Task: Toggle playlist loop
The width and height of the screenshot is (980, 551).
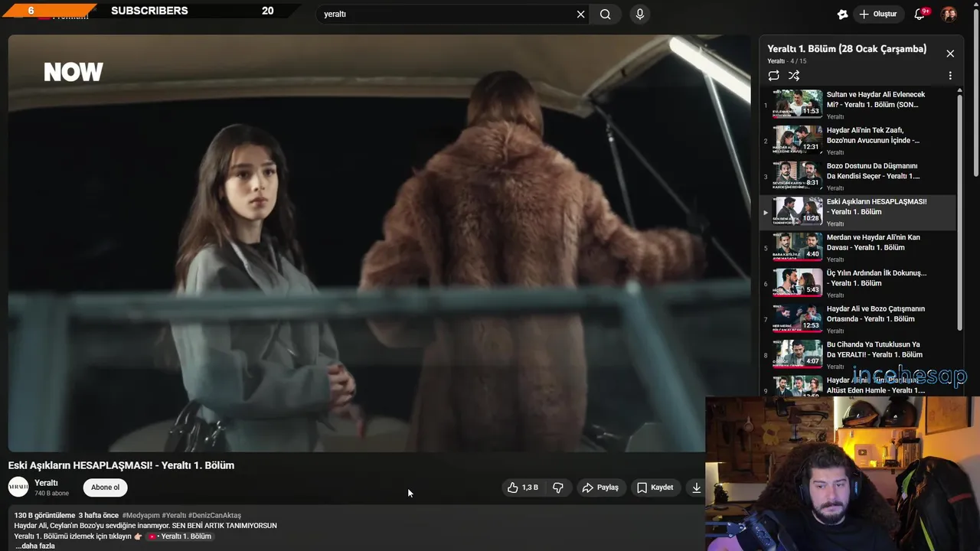Action: coord(774,76)
